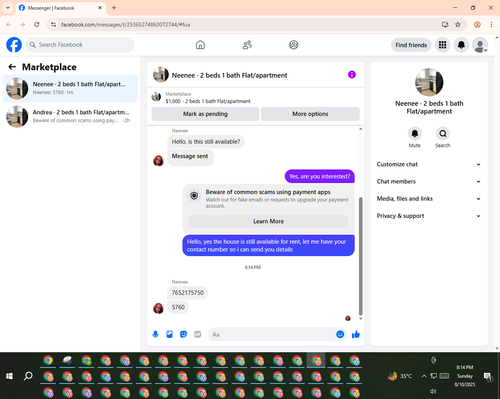Open the Neenee conversation in list

tap(70, 88)
